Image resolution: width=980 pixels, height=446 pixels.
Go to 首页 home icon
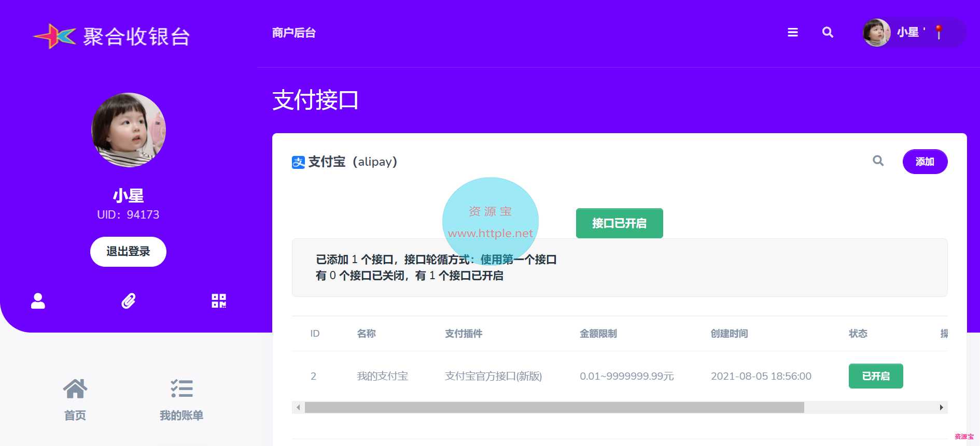coord(75,389)
